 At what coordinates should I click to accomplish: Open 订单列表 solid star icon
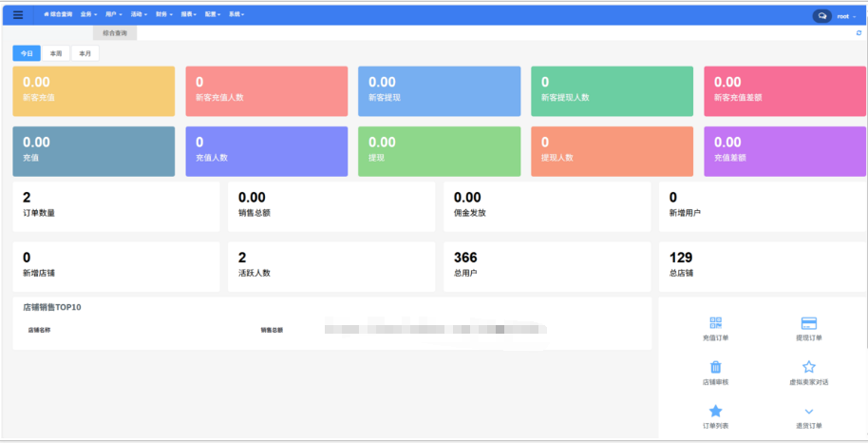(x=716, y=411)
